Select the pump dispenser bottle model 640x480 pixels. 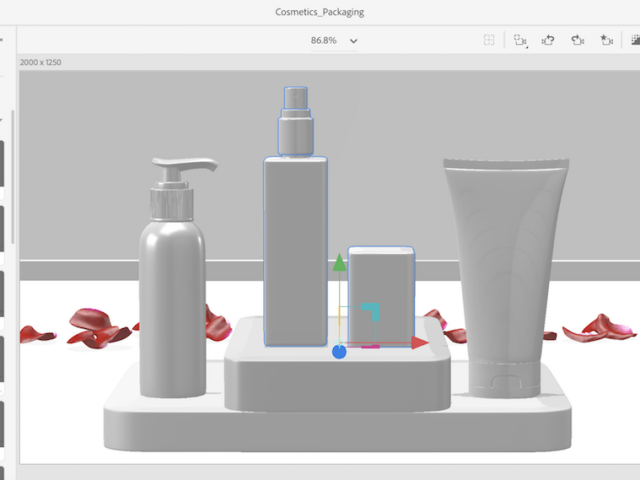[171, 300]
